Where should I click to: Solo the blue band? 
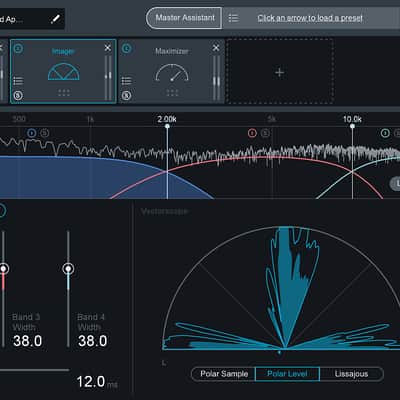pos(45,133)
